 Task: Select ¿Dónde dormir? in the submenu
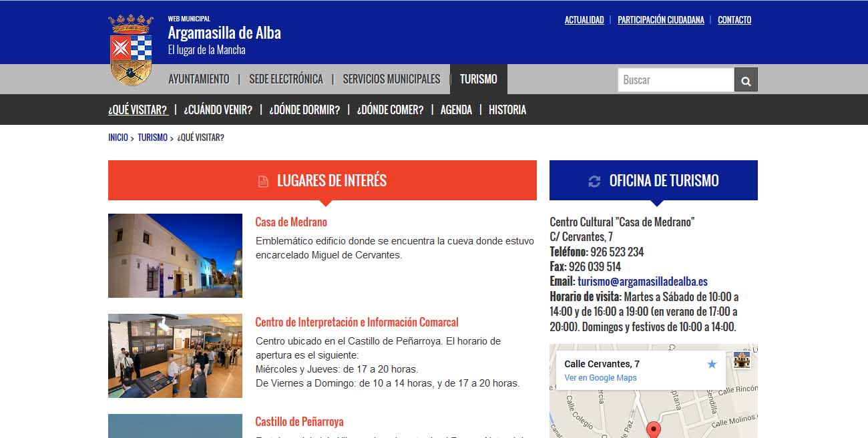tap(304, 110)
